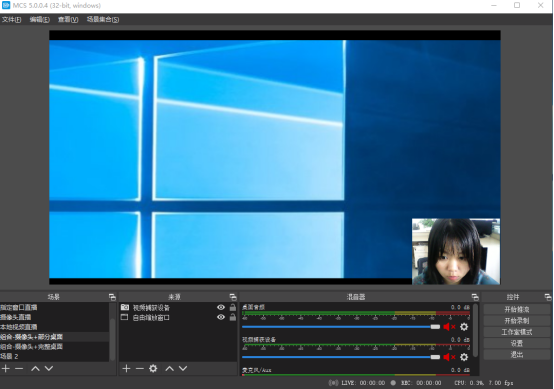Select the window capture source row

(x=178, y=317)
